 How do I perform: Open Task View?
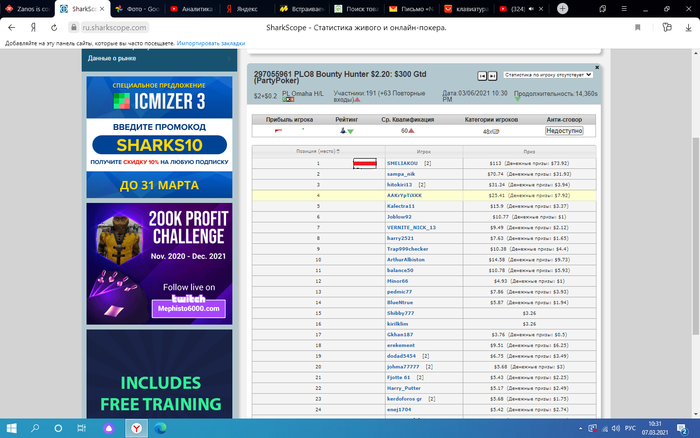click(x=81, y=428)
